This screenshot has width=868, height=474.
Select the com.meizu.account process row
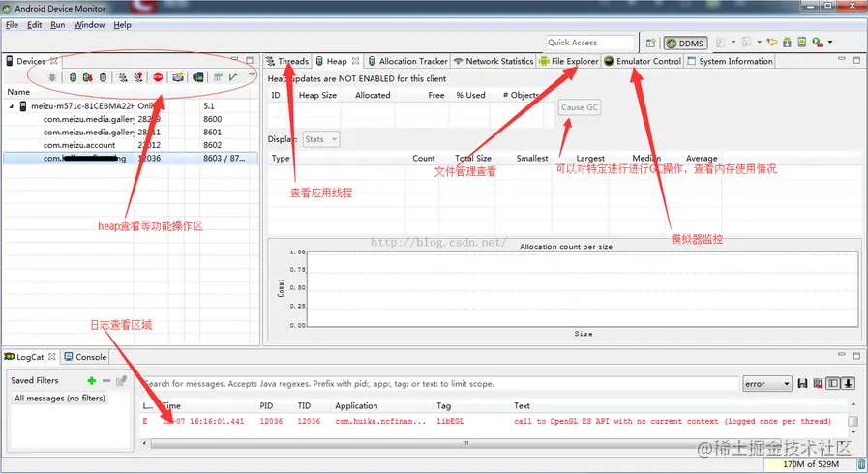coord(130,145)
